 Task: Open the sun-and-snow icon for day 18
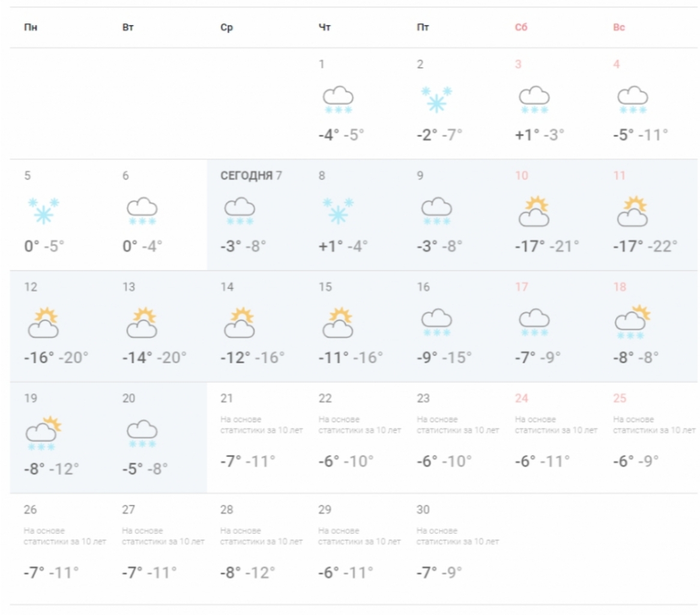point(632,322)
